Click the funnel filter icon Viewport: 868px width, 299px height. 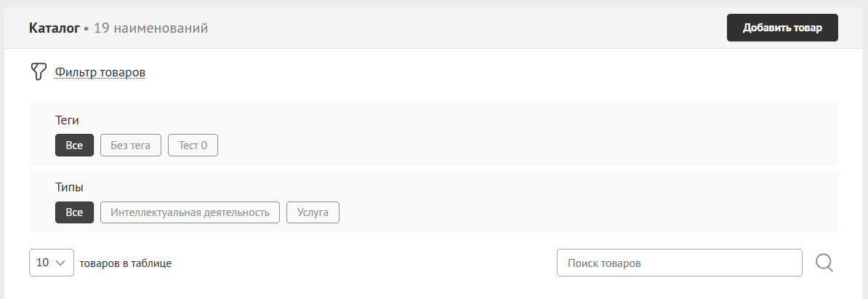point(38,71)
